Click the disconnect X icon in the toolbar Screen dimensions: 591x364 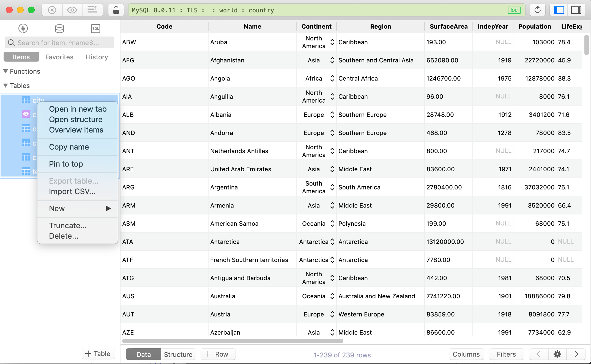[x=52, y=10]
